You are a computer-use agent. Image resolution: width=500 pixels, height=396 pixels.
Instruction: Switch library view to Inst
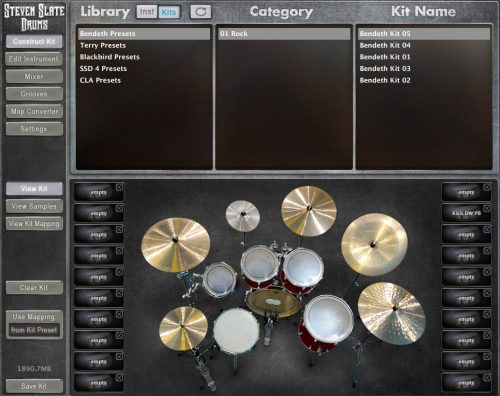click(146, 12)
